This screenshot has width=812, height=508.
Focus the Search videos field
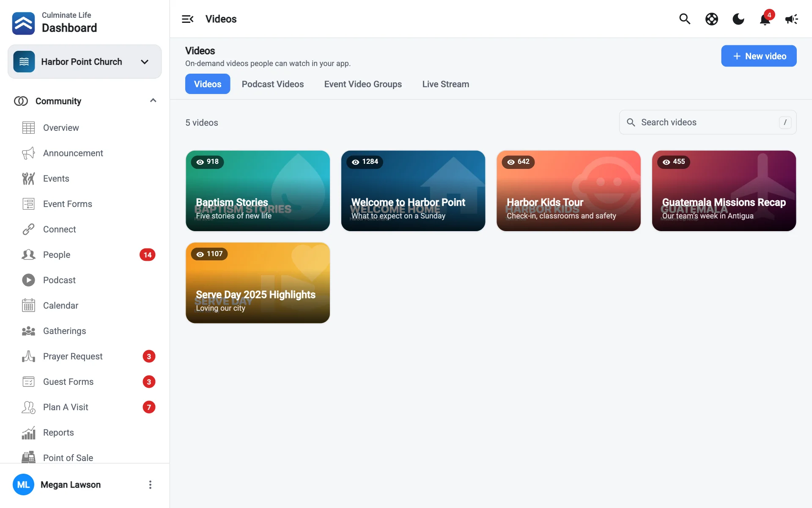point(708,122)
